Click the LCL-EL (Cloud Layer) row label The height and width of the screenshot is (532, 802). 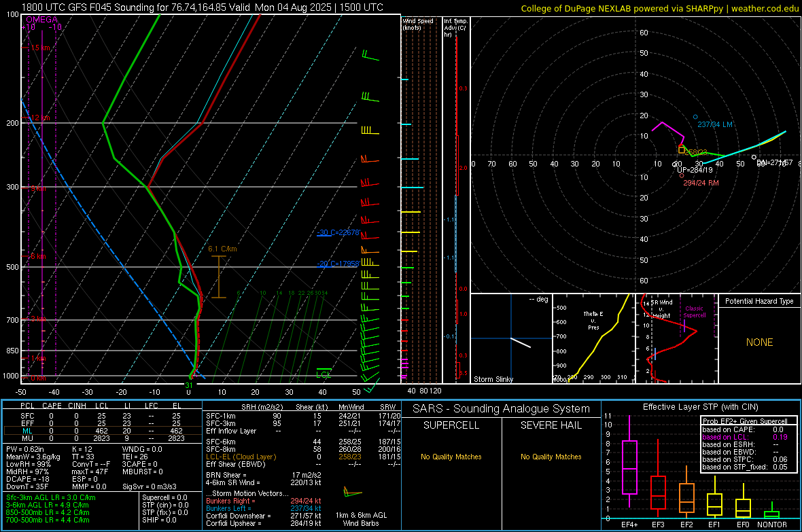coord(241,457)
